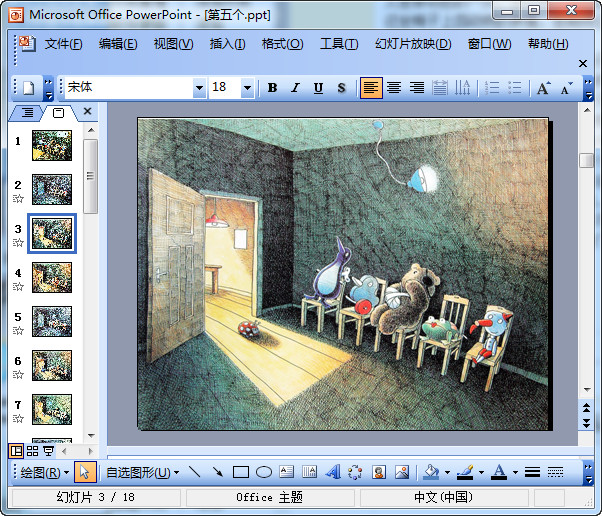Open the 工具(T) menu
Viewport: 602px width, 516px height.
coord(339,44)
